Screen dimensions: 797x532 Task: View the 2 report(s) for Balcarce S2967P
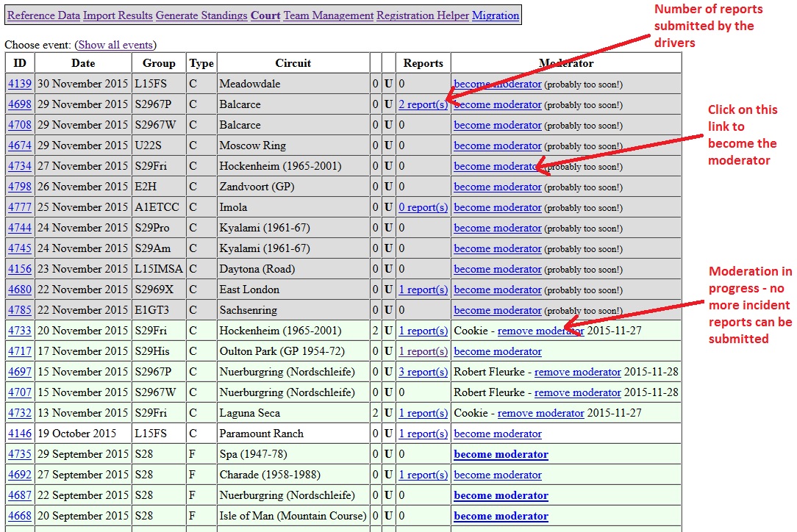click(x=423, y=104)
